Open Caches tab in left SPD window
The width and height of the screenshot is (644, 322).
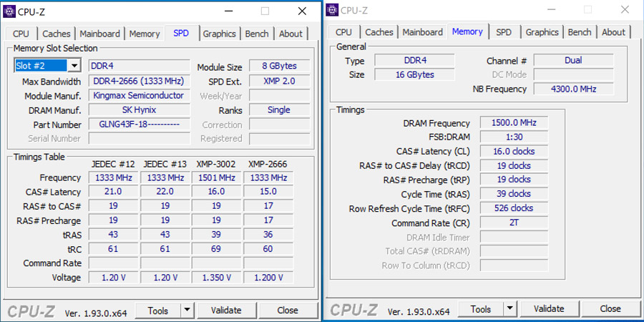click(57, 34)
